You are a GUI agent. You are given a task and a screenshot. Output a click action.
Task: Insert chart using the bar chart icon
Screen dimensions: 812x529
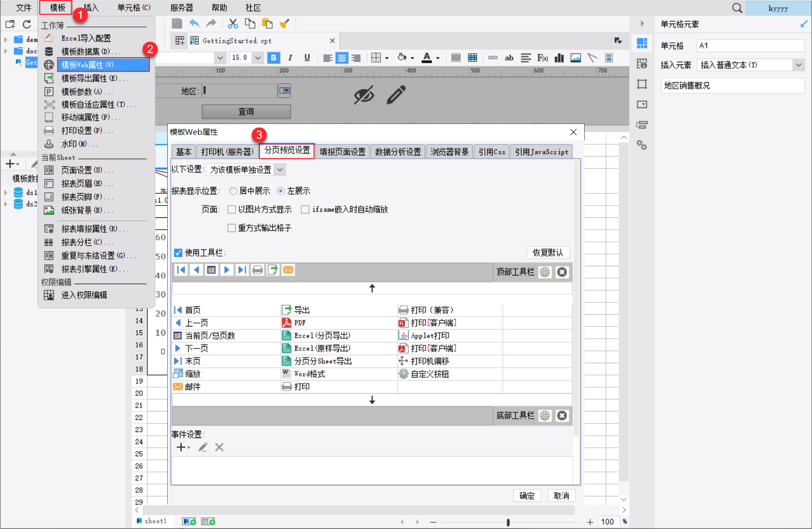(559, 58)
